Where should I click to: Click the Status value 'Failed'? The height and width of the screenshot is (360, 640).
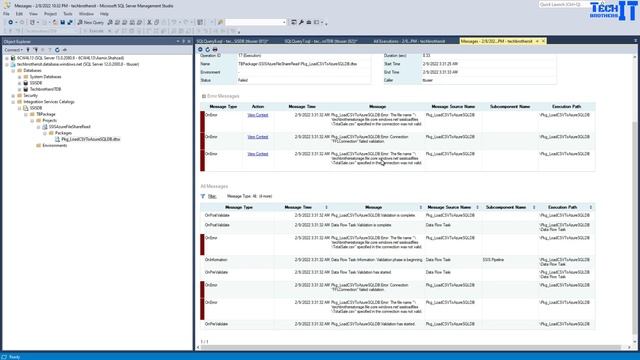tap(243, 80)
